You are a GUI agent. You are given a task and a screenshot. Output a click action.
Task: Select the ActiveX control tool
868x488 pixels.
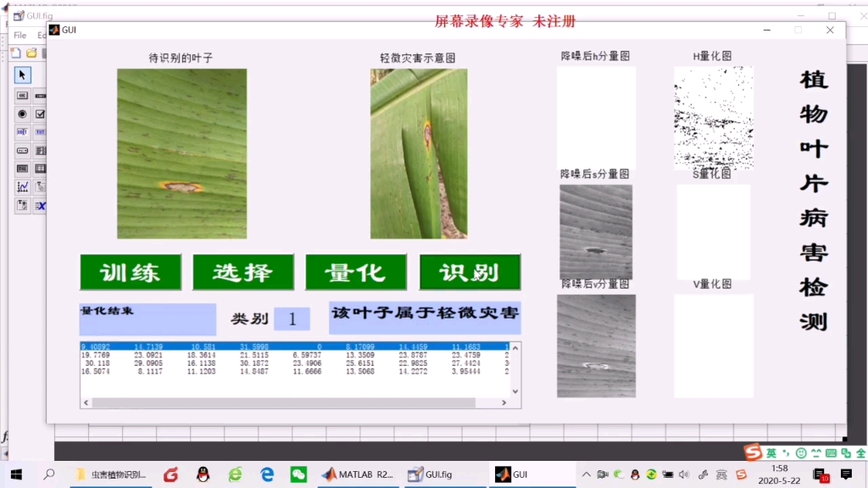pos(41,203)
